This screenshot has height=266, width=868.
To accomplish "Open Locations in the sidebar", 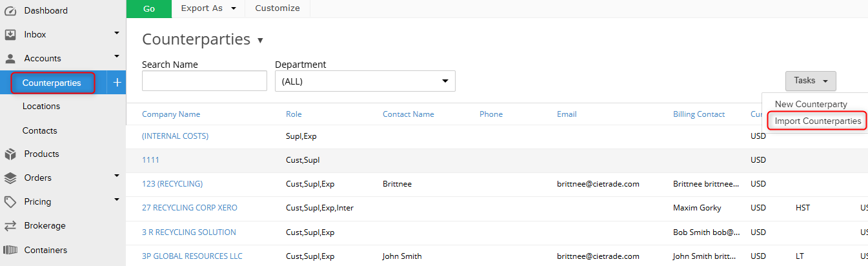I will coord(41,107).
